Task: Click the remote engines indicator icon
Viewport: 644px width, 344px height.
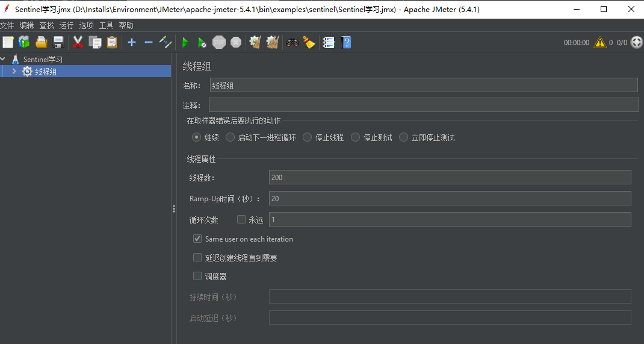Action: 636,42
